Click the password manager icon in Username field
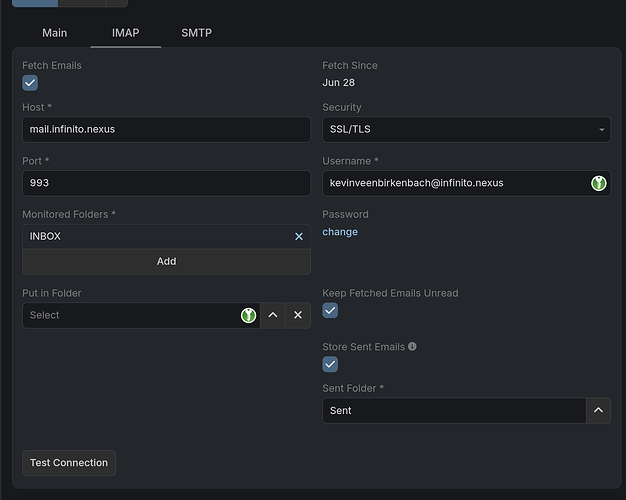The image size is (626, 500). (x=598, y=183)
